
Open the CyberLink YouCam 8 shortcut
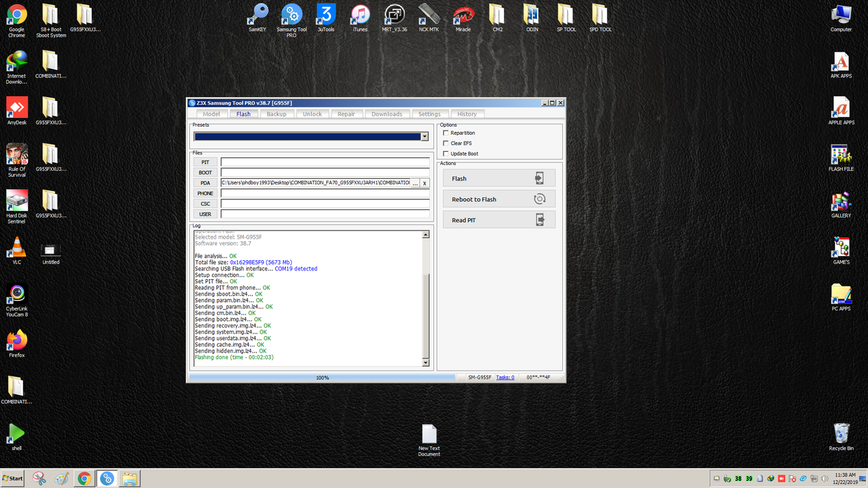coord(17,300)
